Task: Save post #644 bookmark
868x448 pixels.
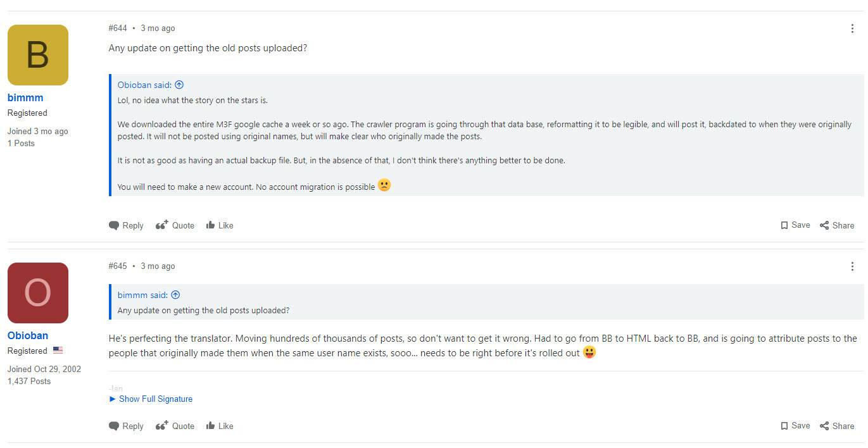Action: click(x=795, y=225)
